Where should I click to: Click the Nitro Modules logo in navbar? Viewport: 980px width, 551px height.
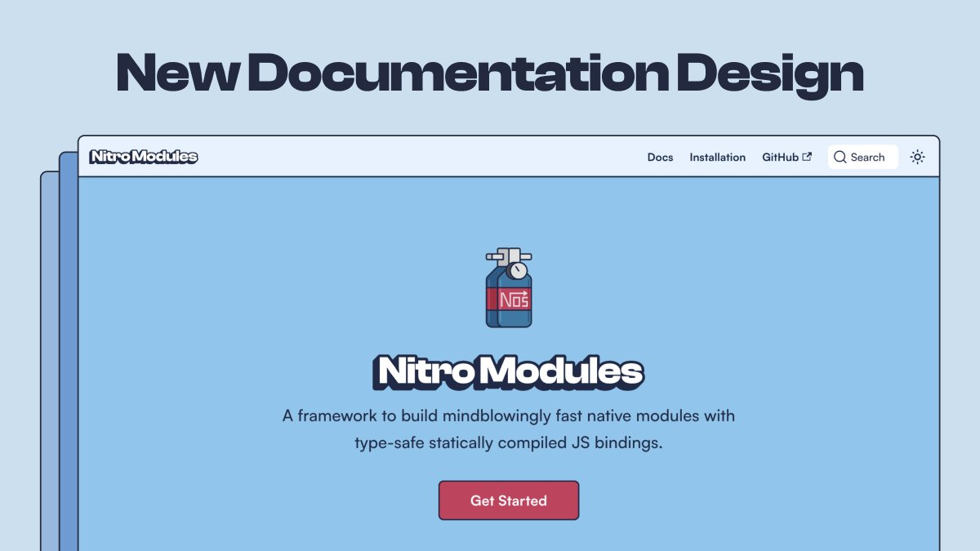click(x=144, y=157)
